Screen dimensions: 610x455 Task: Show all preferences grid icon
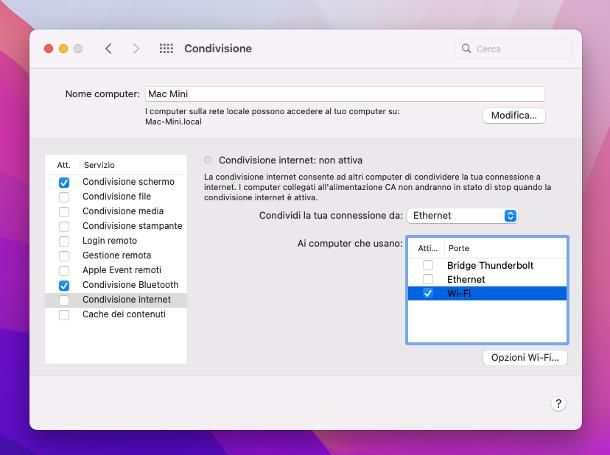167,49
